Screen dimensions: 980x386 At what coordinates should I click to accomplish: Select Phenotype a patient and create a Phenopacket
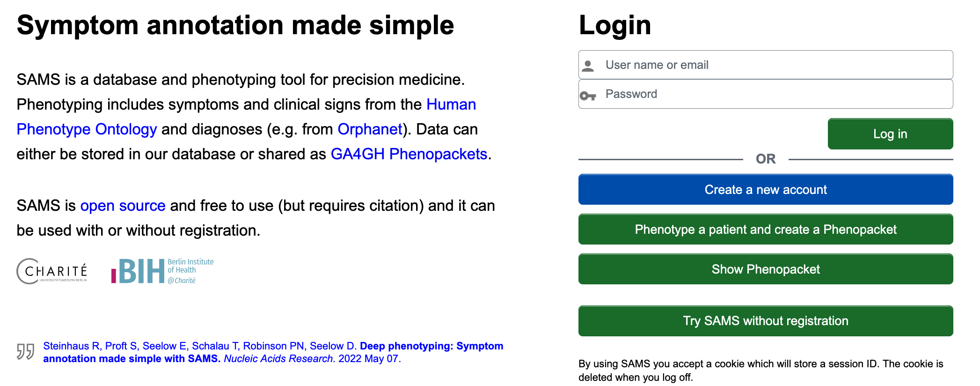tap(766, 230)
